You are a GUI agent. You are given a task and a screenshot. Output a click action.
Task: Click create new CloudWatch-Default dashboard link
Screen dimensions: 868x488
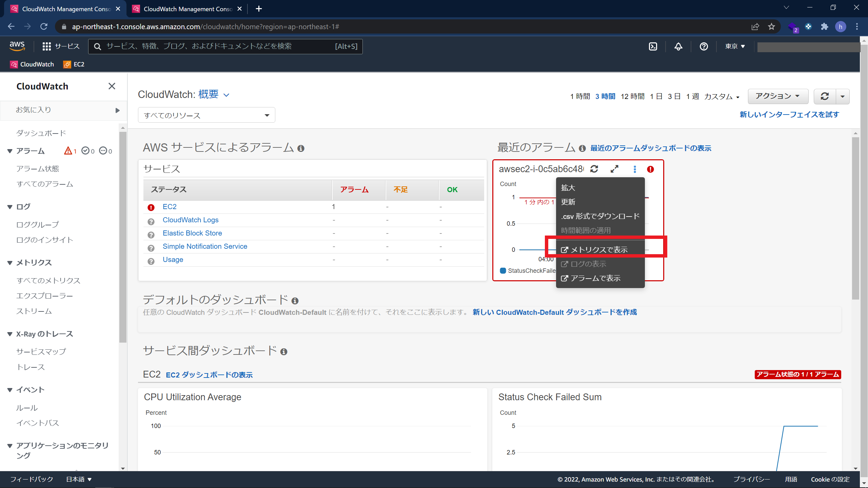click(555, 312)
